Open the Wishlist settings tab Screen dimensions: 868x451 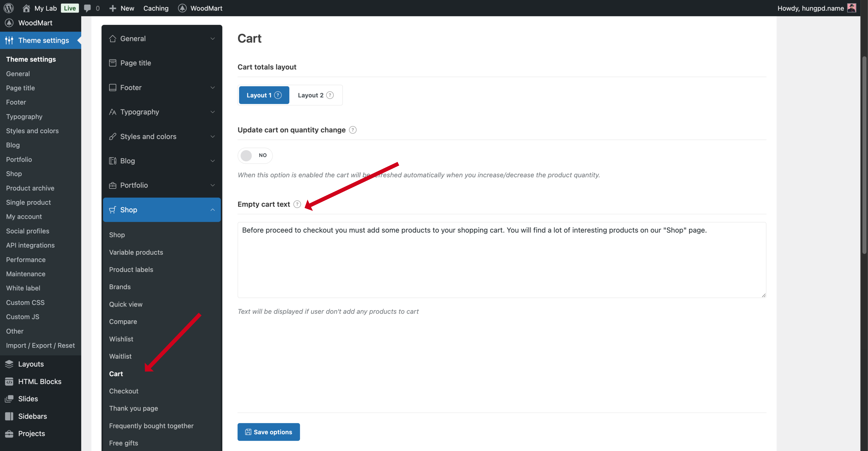click(x=121, y=339)
